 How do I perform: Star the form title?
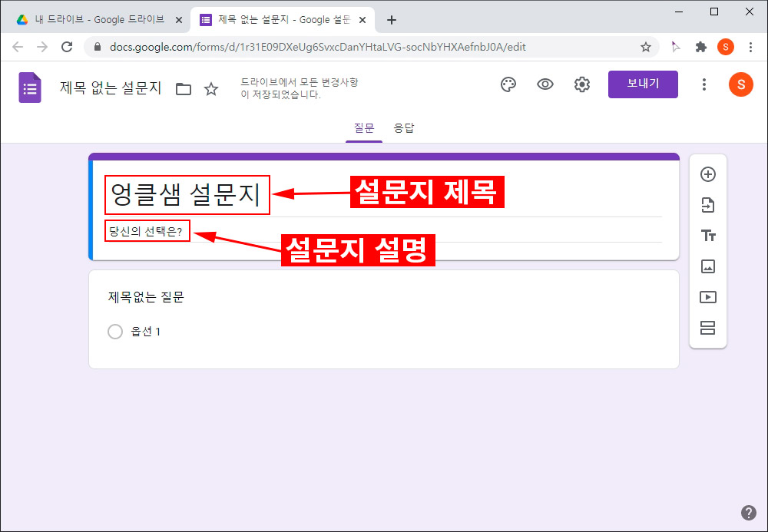[x=211, y=89]
